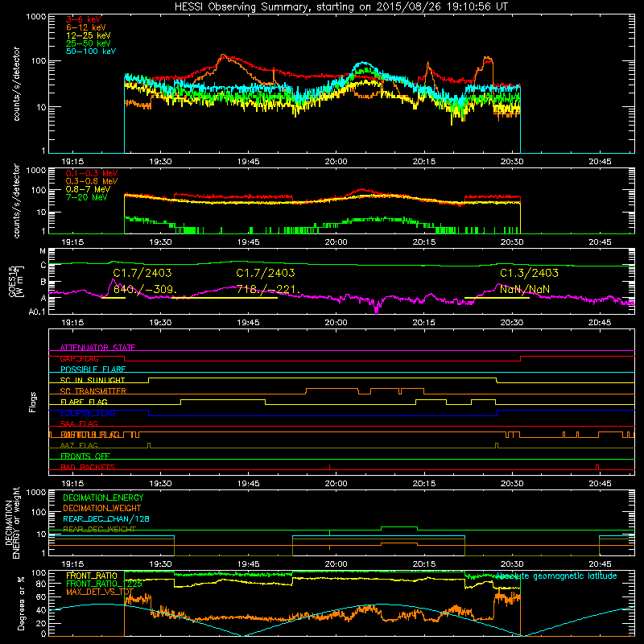Click the 'REAR_DEC_WEIGHT' legend label

coord(99,530)
